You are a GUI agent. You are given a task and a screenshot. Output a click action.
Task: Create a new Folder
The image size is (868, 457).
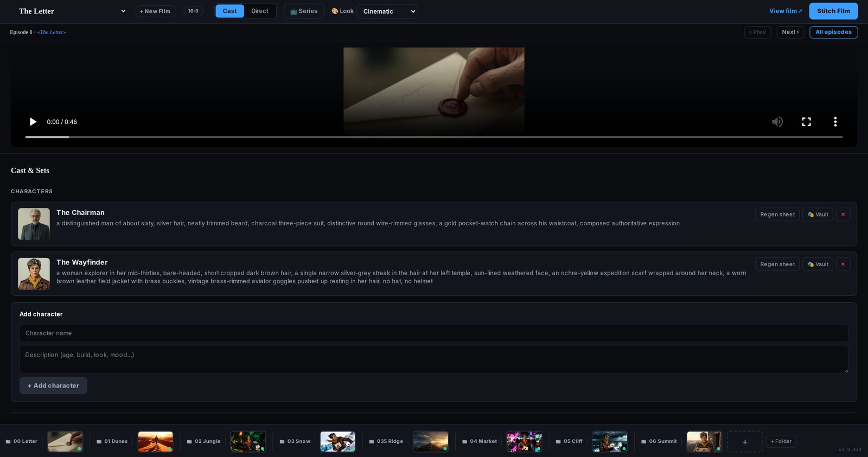coord(781,441)
